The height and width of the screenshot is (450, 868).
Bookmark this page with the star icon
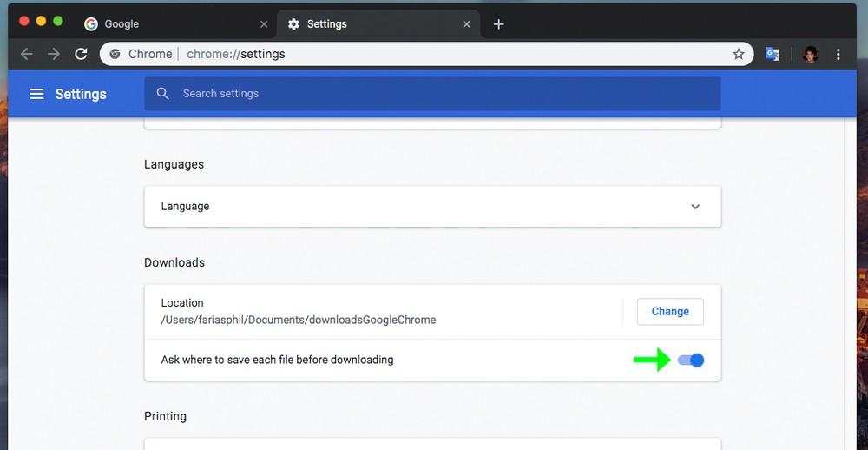(x=739, y=54)
